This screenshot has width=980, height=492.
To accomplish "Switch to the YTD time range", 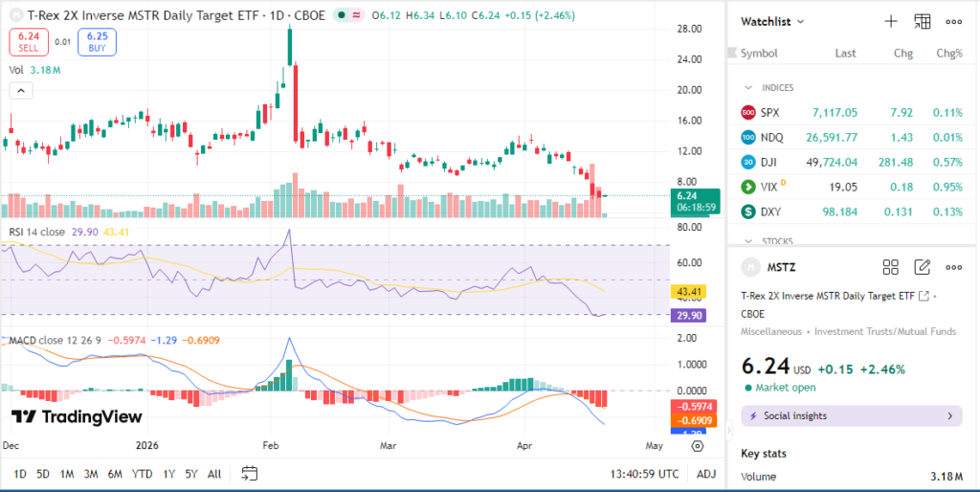I will click(142, 474).
